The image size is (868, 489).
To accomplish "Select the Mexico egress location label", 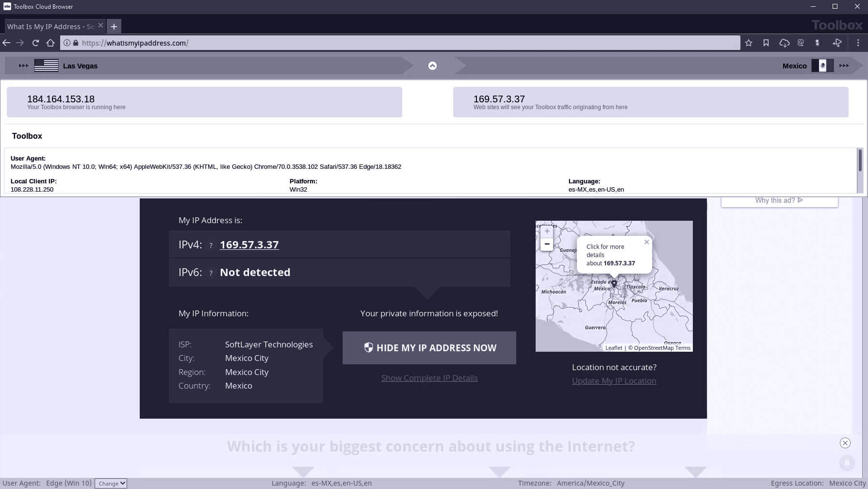I will coord(794,66).
